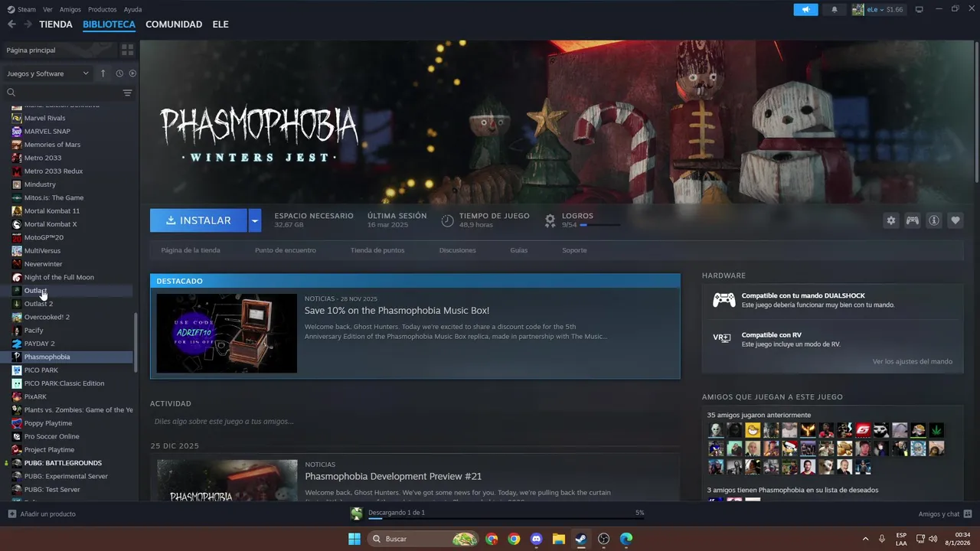Screen dimensions: 980x551
Task: Open Punto de encuentro link
Action: 286,250
